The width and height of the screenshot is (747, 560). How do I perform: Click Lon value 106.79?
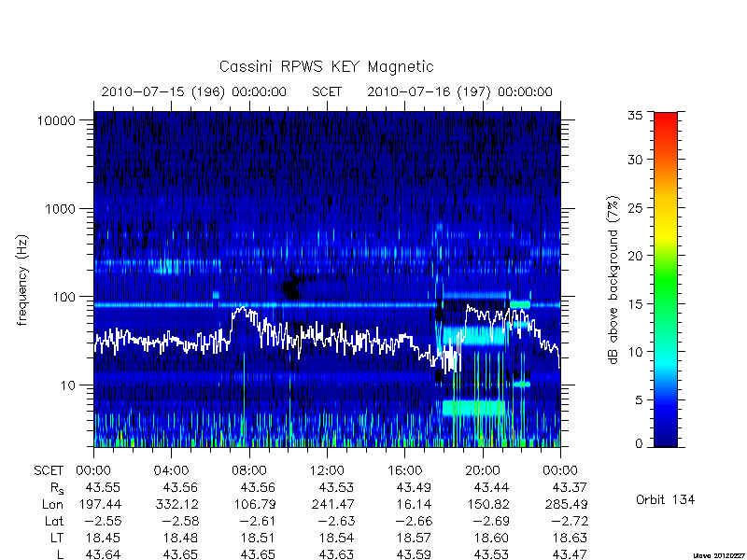click(x=256, y=504)
